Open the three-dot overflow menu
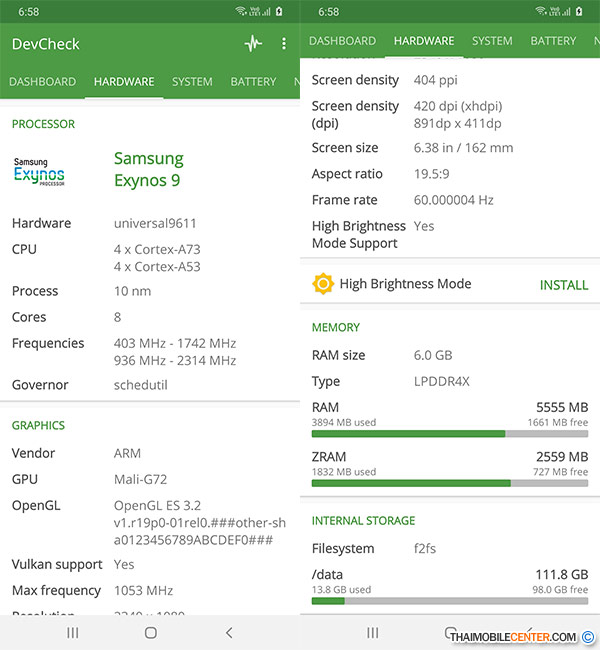Viewport: 600px width, 650px height. pyautogui.click(x=284, y=44)
